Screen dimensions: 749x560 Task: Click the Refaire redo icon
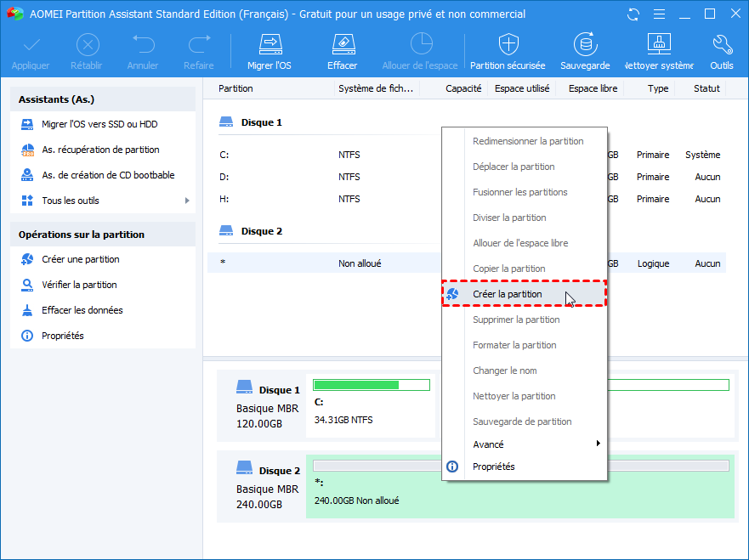click(x=199, y=44)
